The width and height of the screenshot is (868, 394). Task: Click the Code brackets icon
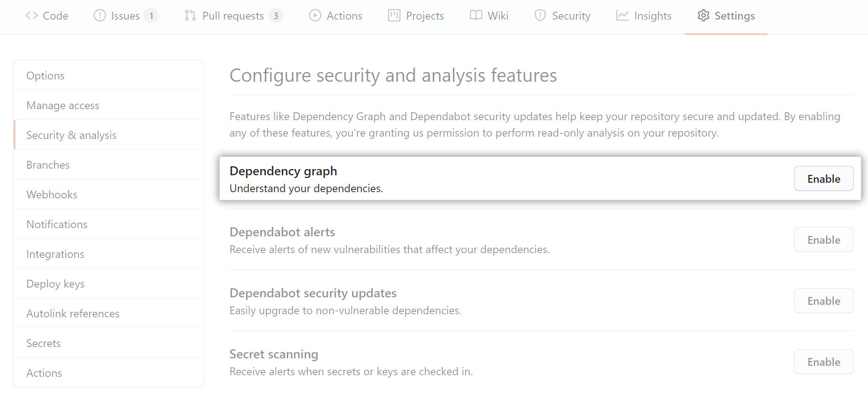coord(32,16)
